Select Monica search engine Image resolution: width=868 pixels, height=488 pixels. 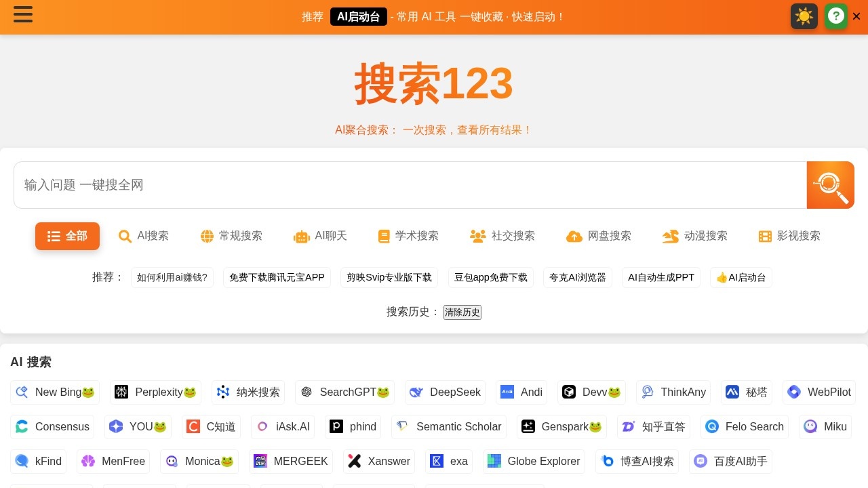199,461
